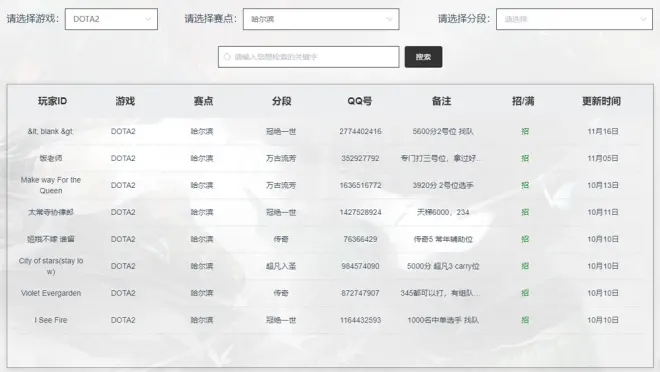Image resolution: width=660 pixels, height=372 pixels.
Task: Open the 分段 selection dropdown
Action: tap(574, 19)
